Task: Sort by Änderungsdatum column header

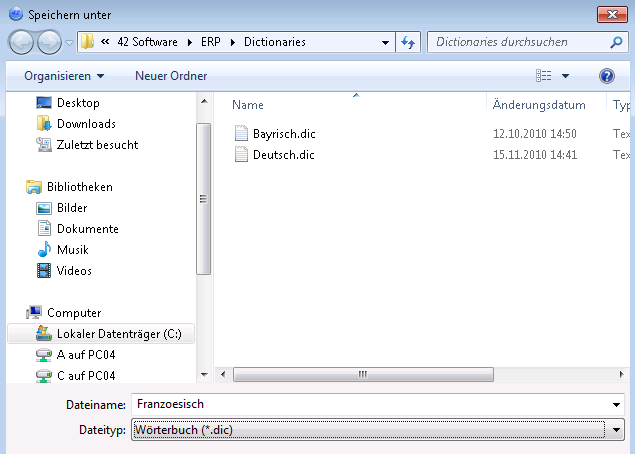Action: point(539,105)
